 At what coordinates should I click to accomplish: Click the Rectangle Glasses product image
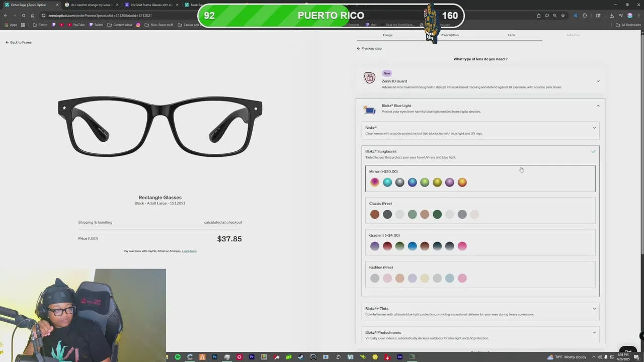click(160, 126)
